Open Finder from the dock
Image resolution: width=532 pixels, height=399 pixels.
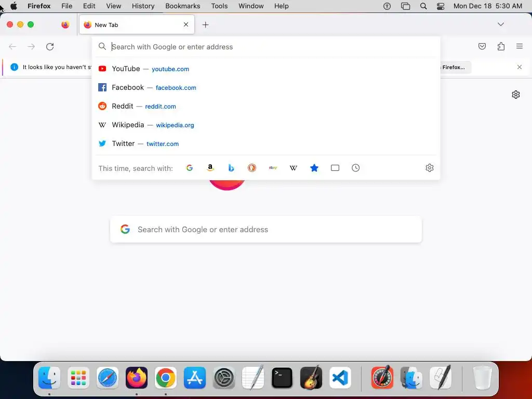49,378
